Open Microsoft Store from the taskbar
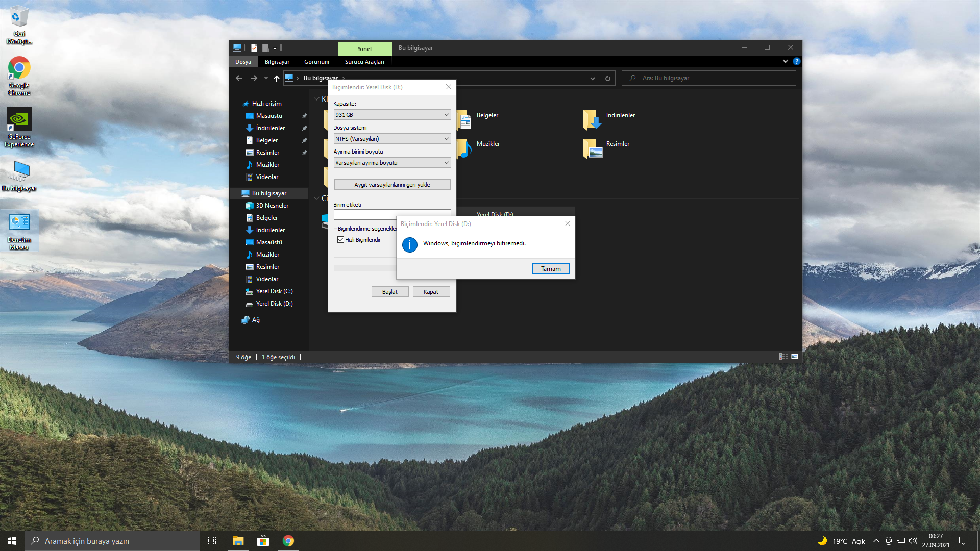 263,541
